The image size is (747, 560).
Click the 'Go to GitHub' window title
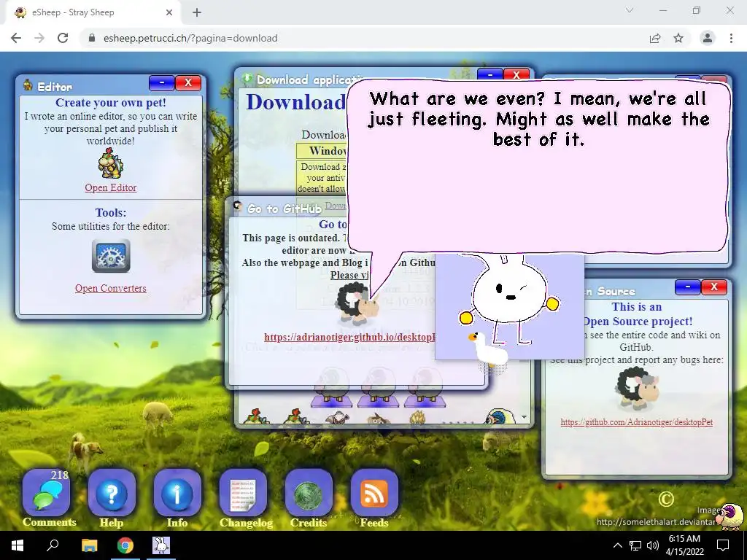[x=285, y=209]
